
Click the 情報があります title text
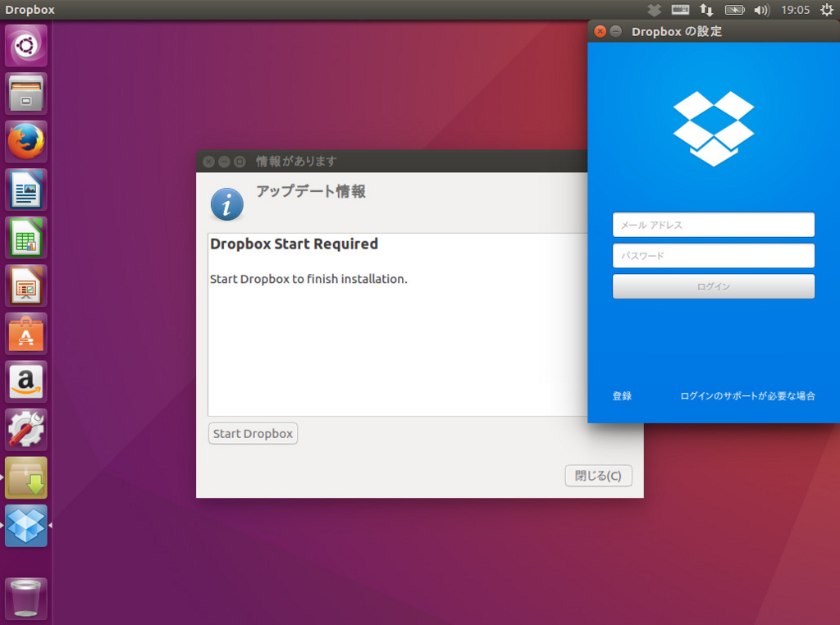click(x=296, y=162)
